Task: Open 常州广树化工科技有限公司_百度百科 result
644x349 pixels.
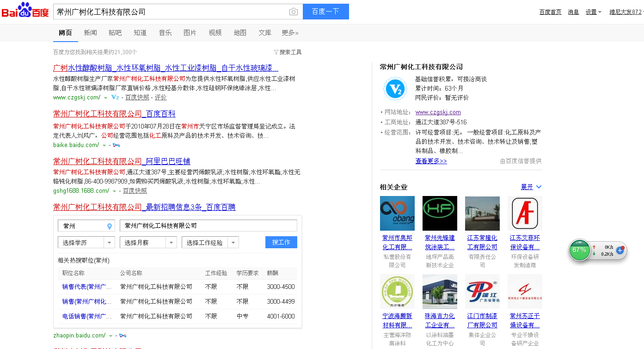Action: (114, 114)
